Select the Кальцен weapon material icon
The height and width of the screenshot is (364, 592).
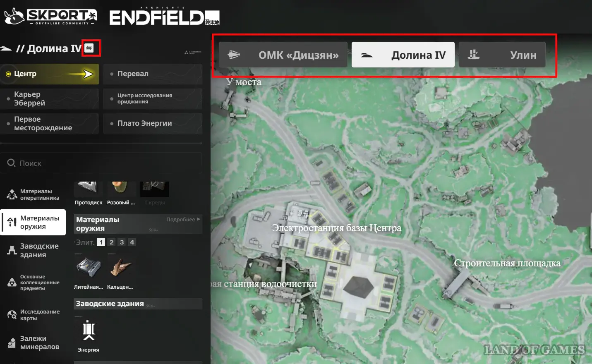pos(120,267)
